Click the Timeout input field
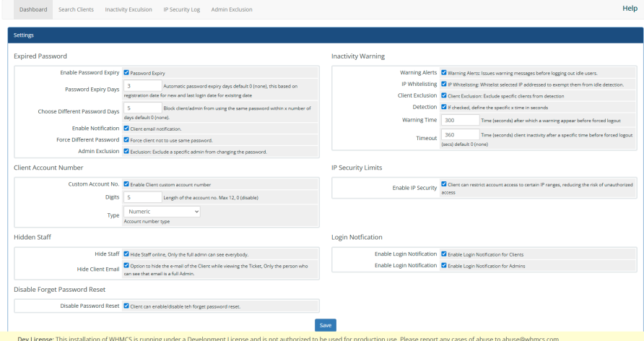 click(461, 135)
